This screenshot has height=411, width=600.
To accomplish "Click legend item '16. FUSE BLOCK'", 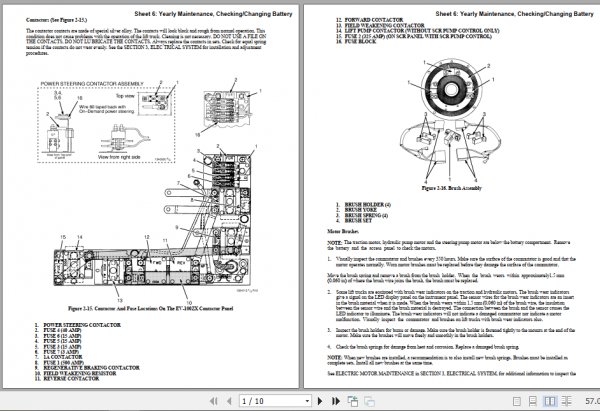I will click(356, 41).
